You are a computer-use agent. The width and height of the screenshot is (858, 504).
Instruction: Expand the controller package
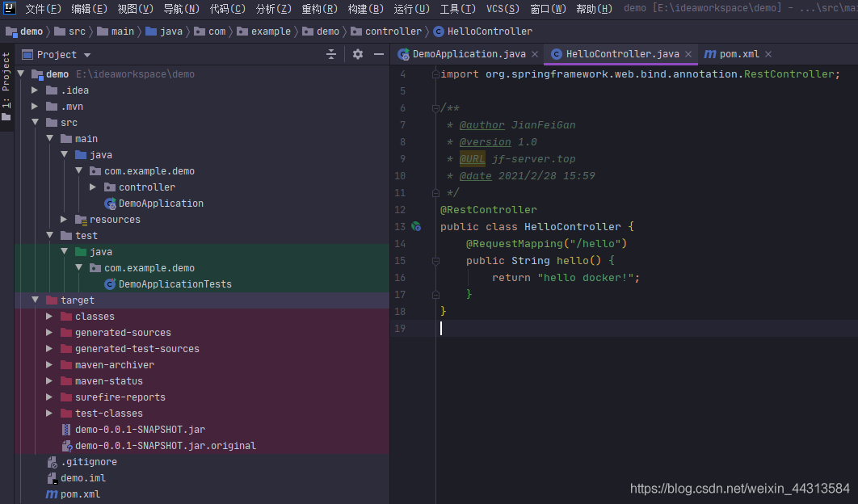pyautogui.click(x=93, y=187)
